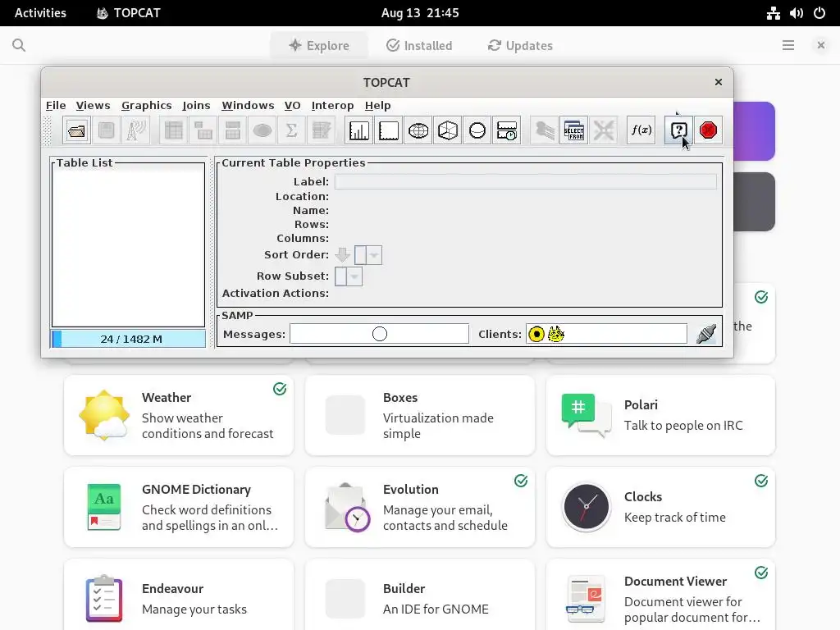Click the Load Table folder icon

pyautogui.click(x=76, y=130)
